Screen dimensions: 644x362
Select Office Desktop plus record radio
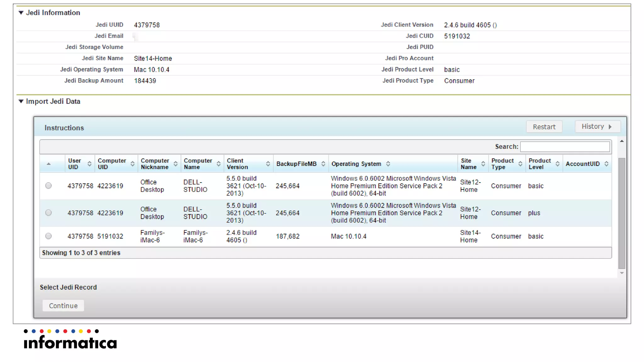[48, 213]
